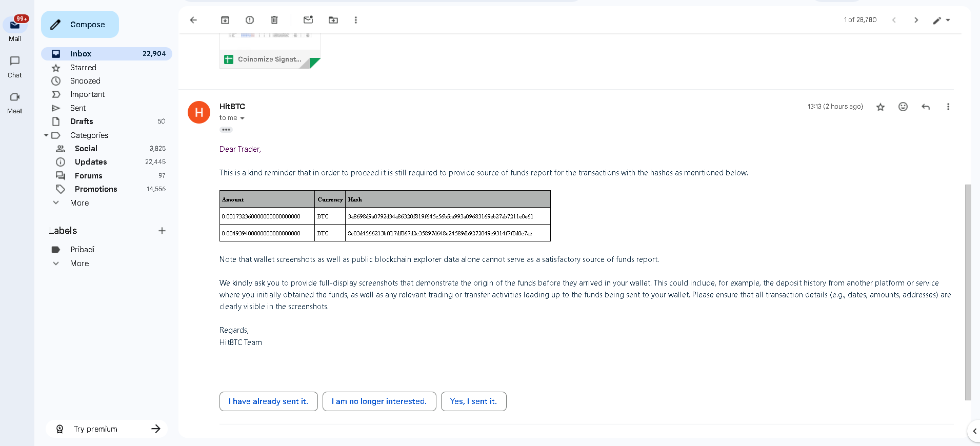Click the amount 0.00493940 cell
The width and height of the screenshot is (980, 446).
(x=267, y=233)
